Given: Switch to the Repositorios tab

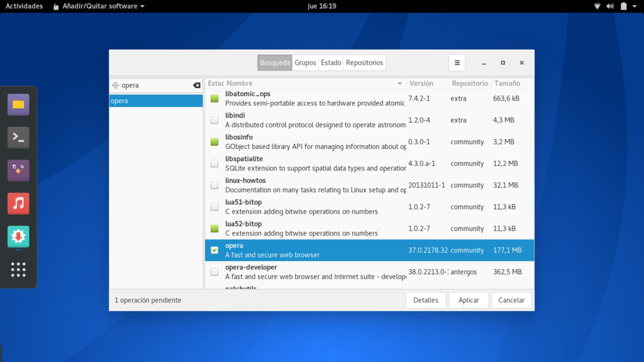Looking at the screenshot, I should coord(364,63).
